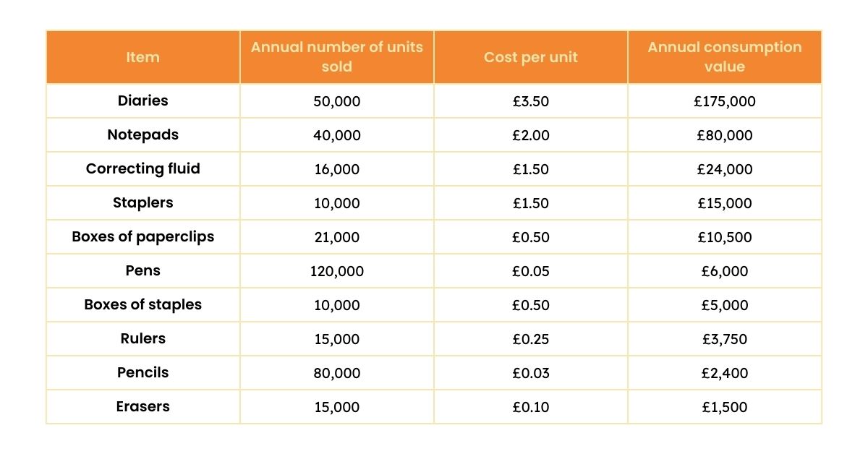Select the £80,000 value cell
This screenshot has height=454, width=868.
pyautogui.click(x=724, y=135)
